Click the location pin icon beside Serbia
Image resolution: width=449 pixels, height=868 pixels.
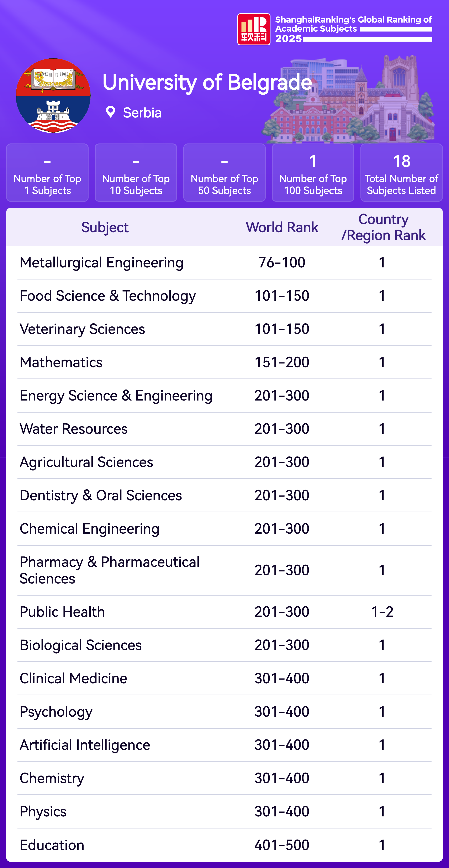[110, 112]
